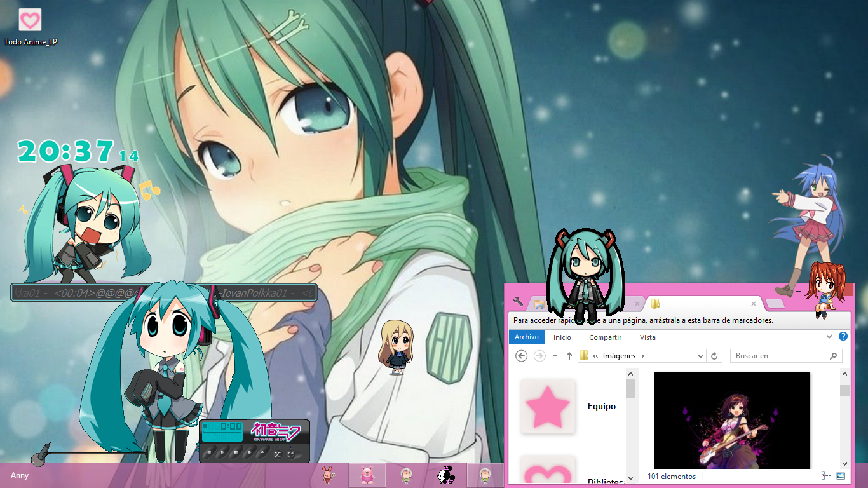This screenshot has width=868, height=488.
Task: Click the red-haired chibi sitting on window
Action: (824, 289)
